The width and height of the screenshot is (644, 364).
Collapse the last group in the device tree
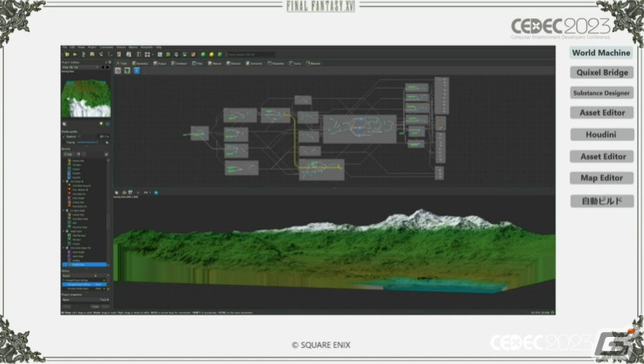[x=64, y=248]
